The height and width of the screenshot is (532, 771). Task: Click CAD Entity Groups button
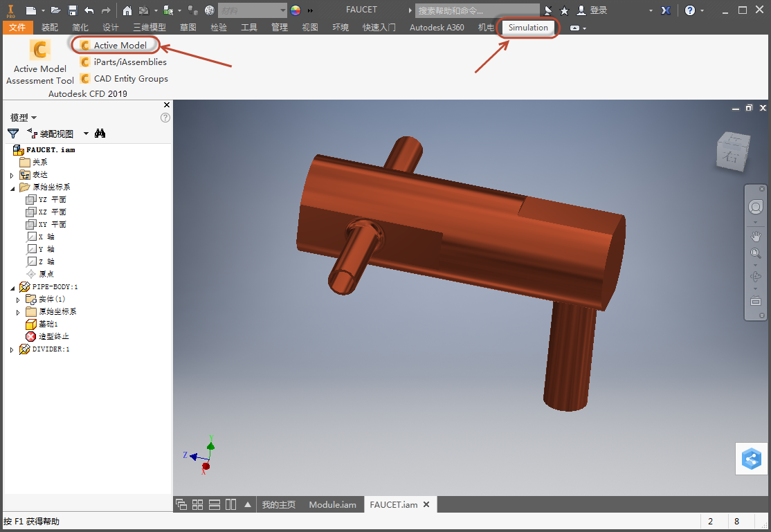pos(124,79)
